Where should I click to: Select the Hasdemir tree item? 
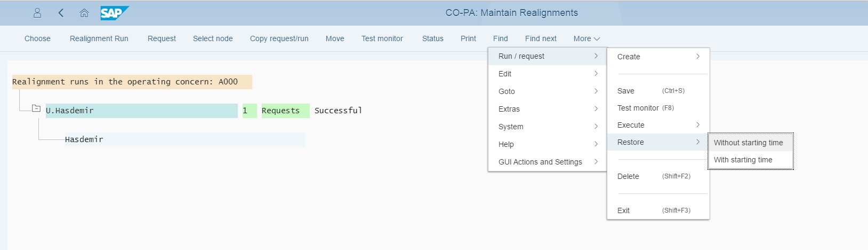(84, 139)
